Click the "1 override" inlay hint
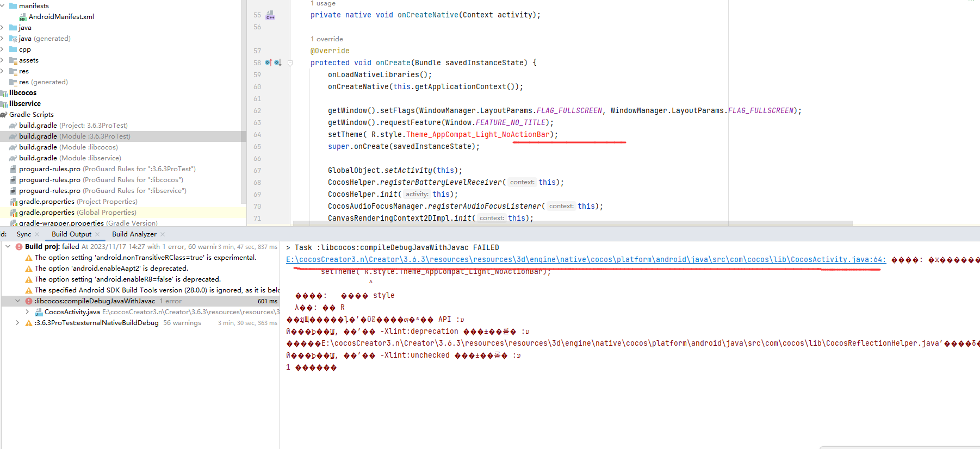 327,39
